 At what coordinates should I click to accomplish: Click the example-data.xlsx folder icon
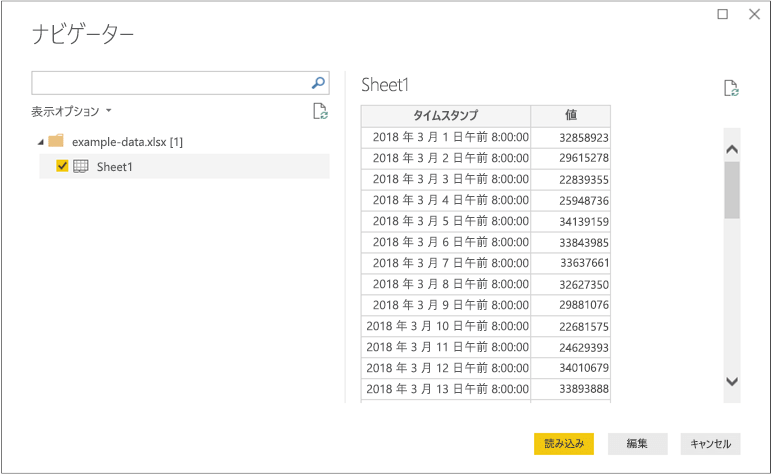click(x=56, y=141)
